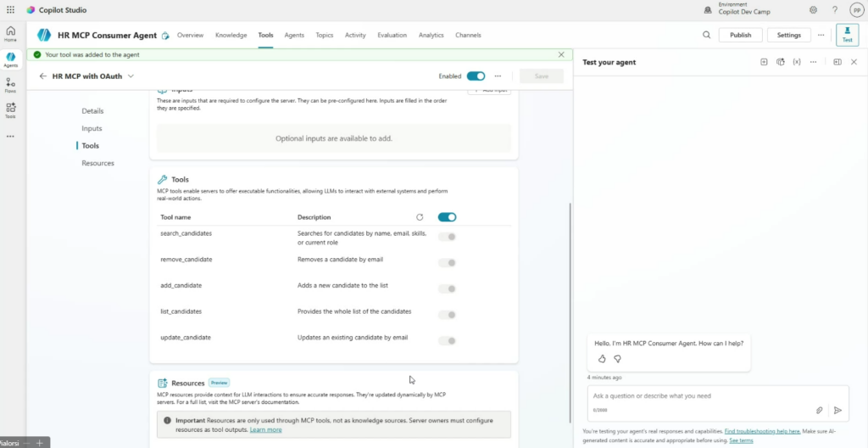Screen dimensions: 868x448
Task: Toggle the search_candidates tool switch
Action: tap(447, 237)
